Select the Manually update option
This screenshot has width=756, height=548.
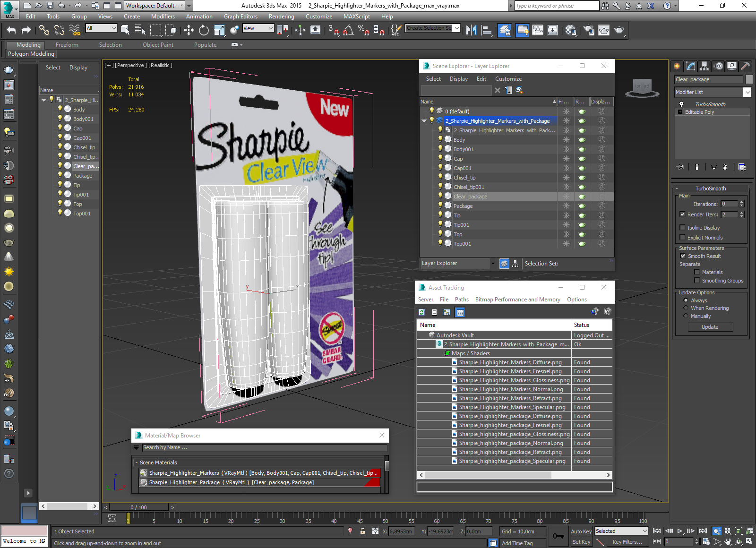pyautogui.click(x=686, y=316)
